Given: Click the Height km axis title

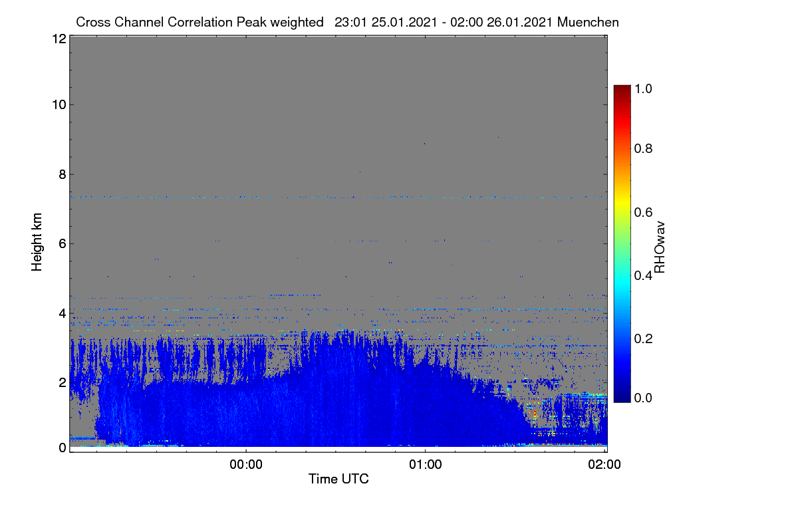Looking at the screenshot, I should point(37,242).
